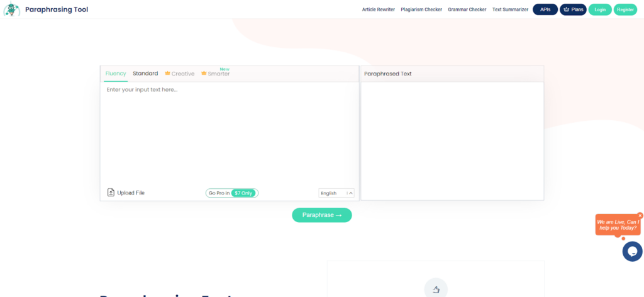The width and height of the screenshot is (644, 297).
Task: Close the 'We are Live' chat popup
Action: coord(640,215)
